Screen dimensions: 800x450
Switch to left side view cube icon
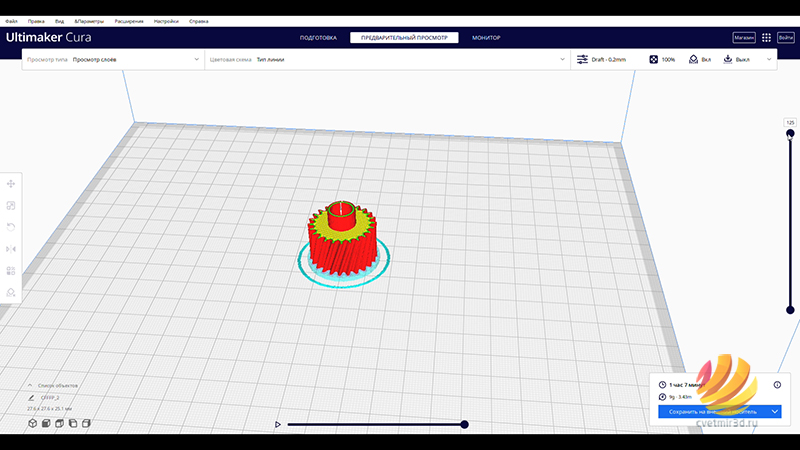pos(73,423)
